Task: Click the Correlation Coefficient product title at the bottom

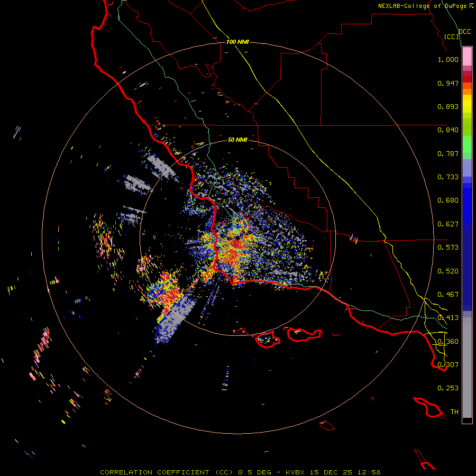Action: click(240, 472)
